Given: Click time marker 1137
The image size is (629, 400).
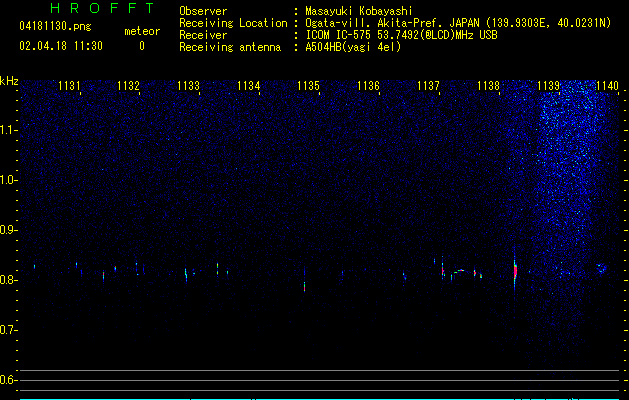Looking at the screenshot, I should pos(428,86).
